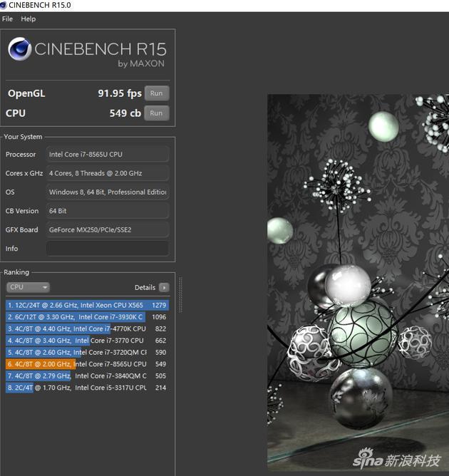449x476 pixels.
Task: Click the Details arrow button
Action: click(164, 287)
